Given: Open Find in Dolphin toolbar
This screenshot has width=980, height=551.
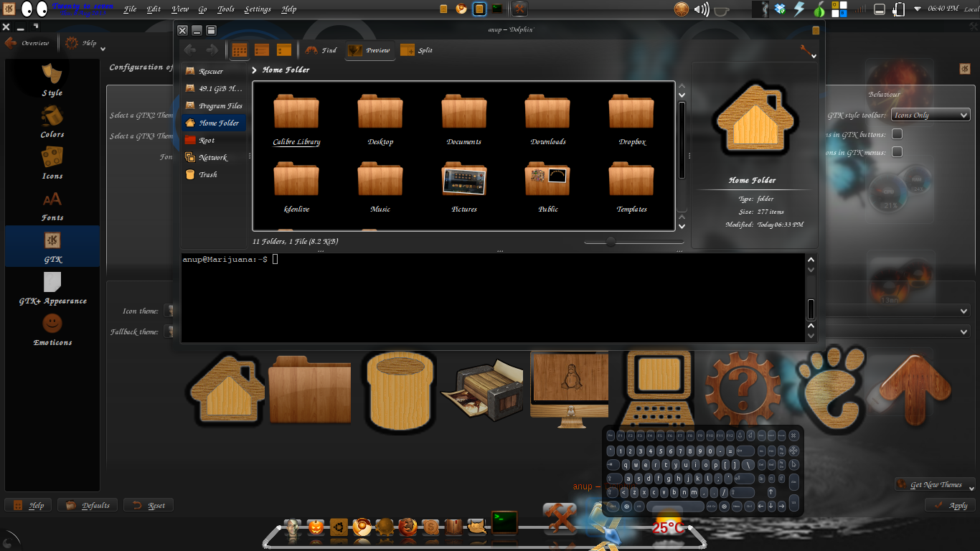Looking at the screenshot, I should pos(321,50).
